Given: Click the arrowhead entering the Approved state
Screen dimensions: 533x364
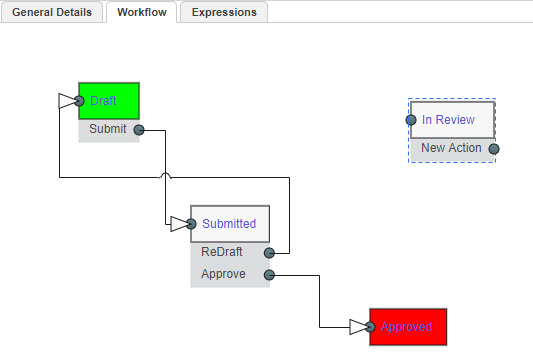Looking at the screenshot, I should tap(359, 327).
